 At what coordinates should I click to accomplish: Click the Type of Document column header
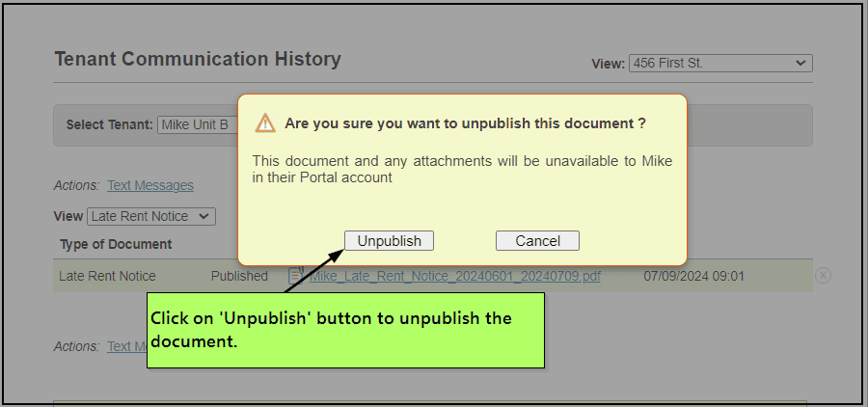pyautogui.click(x=116, y=244)
